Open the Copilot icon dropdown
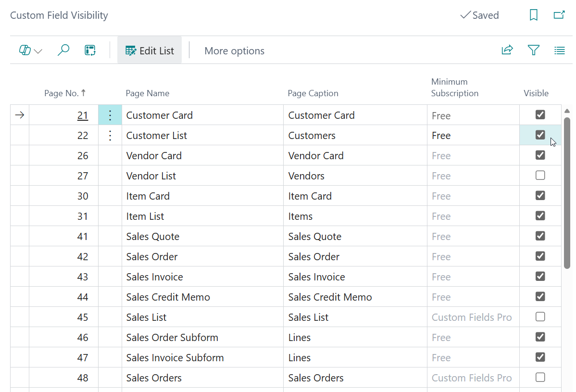The height and width of the screenshot is (392, 576). tap(30, 51)
